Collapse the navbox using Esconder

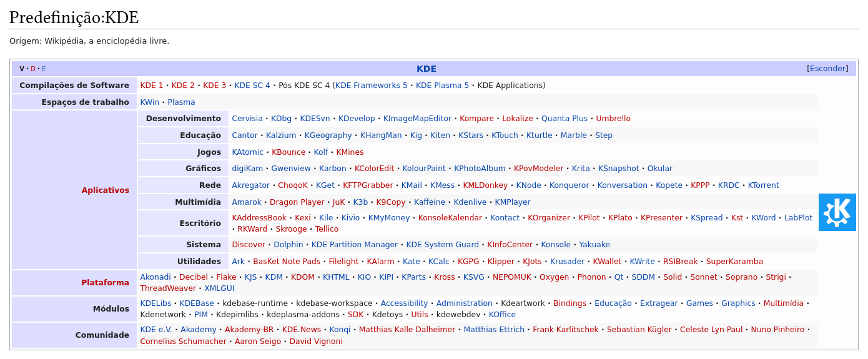point(827,69)
